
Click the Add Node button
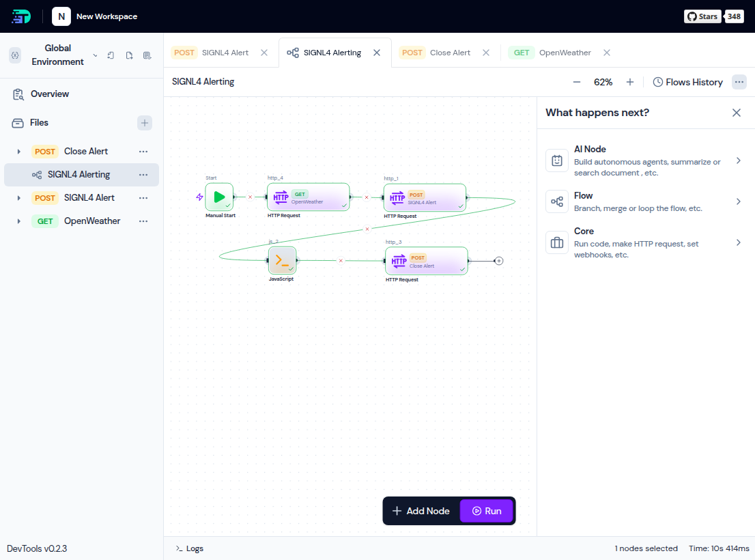[421, 510]
